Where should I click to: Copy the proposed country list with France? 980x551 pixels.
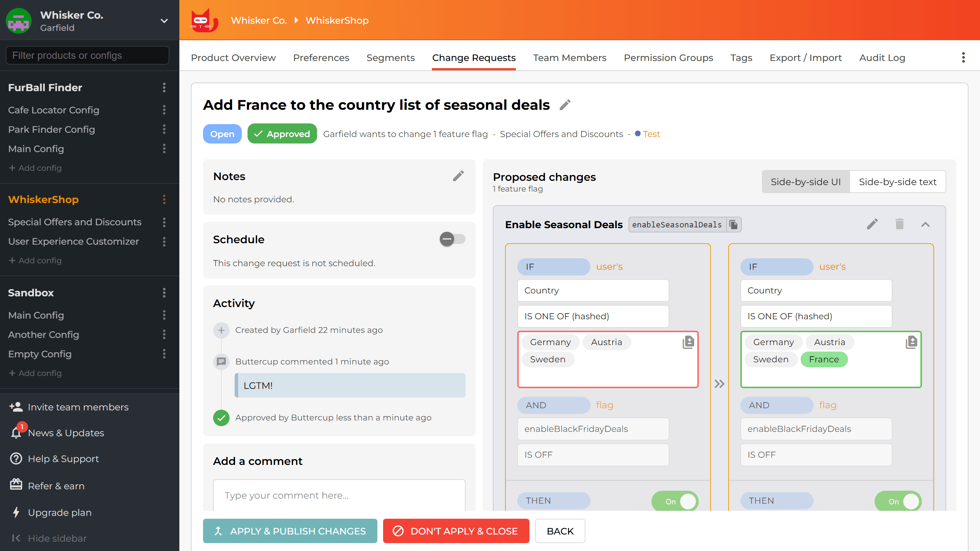pyautogui.click(x=911, y=342)
